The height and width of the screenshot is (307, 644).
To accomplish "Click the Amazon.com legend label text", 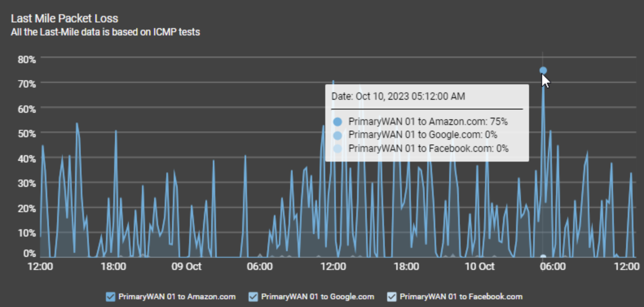I will tap(177, 297).
